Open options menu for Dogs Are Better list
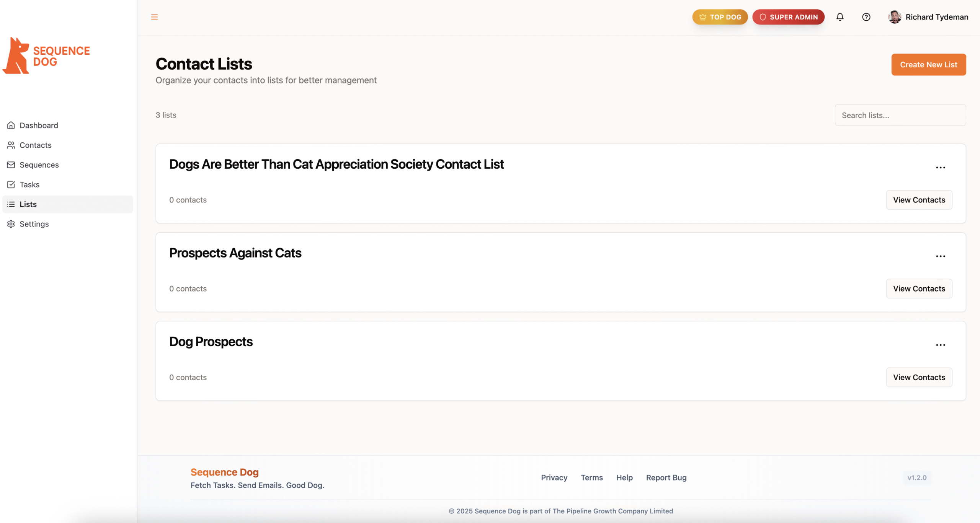The height and width of the screenshot is (523, 980). click(x=941, y=168)
